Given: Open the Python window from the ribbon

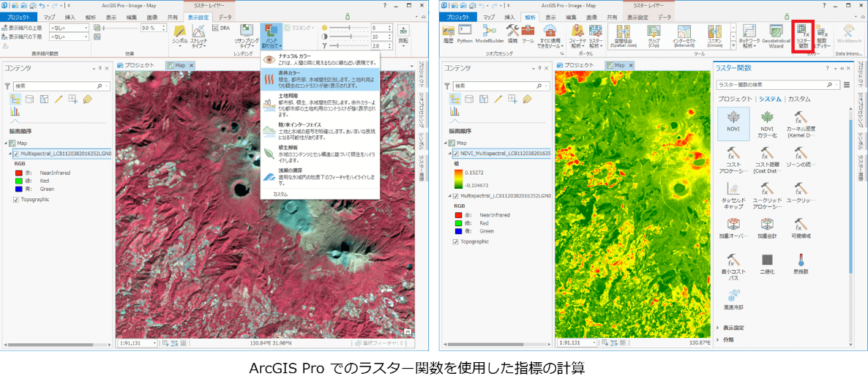Looking at the screenshot, I should coord(465,34).
